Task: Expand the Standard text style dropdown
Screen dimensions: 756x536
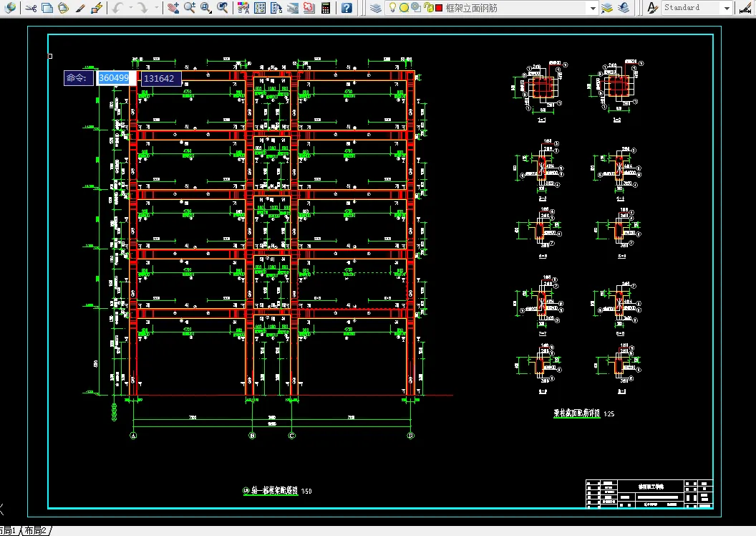Action: [x=727, y=8]
